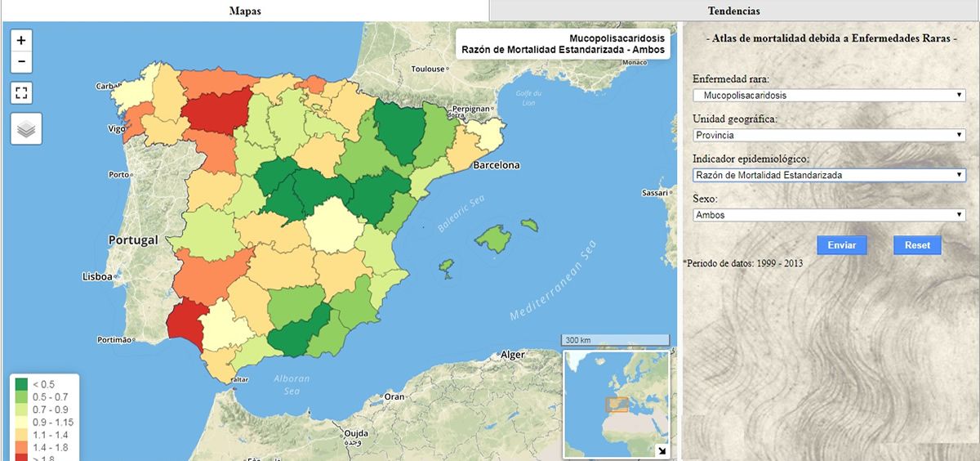Click the overview minimap thumbnail
Image resolution: width=980 pixels, height=461 pixels.
pyautogui.click(x=614, y=402)
